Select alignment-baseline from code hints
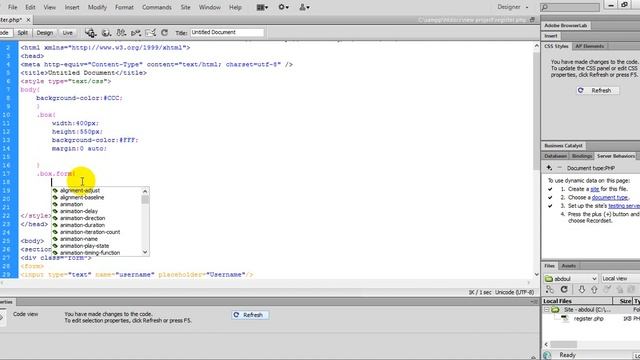This screenshot has height=360, width=640. (82, 198)
